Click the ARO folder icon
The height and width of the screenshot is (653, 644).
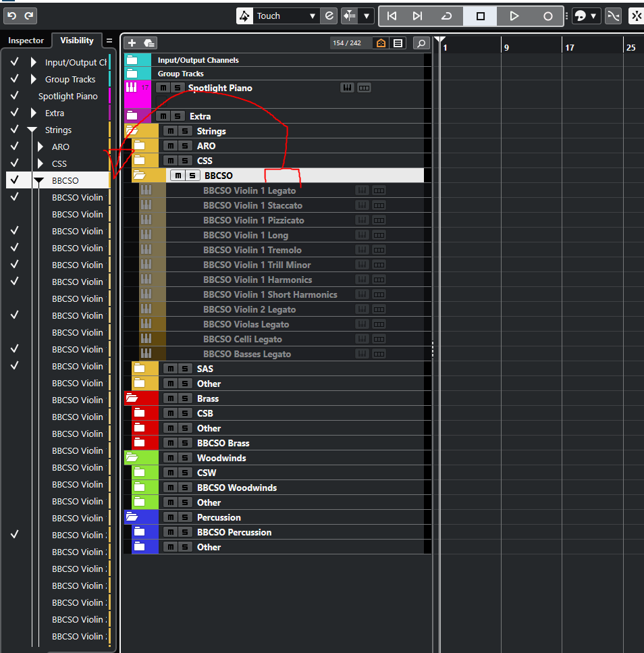tap(139, 146)
